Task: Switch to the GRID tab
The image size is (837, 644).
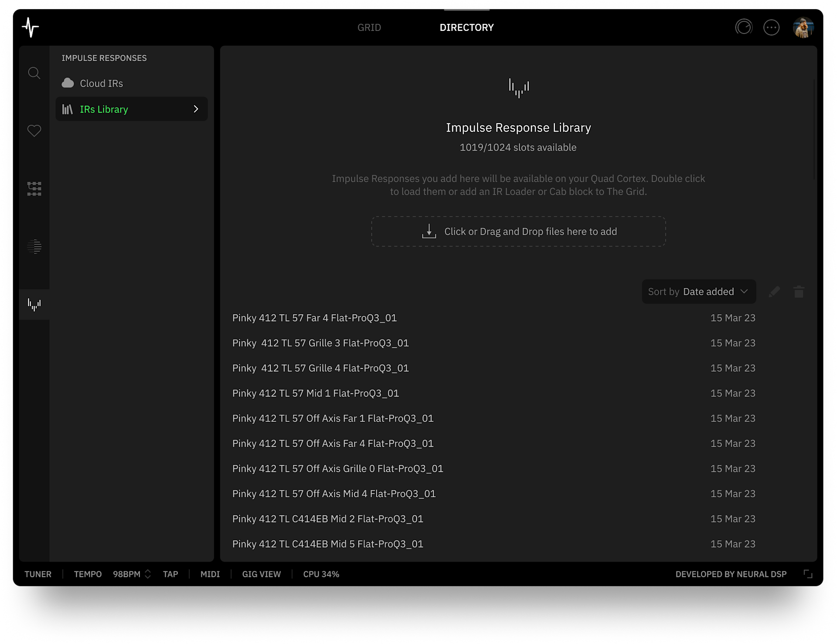Action: [x=369, y=27]
